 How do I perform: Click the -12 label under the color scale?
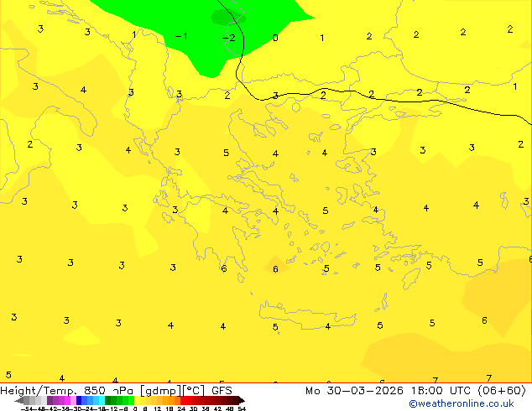click(113, 408)
